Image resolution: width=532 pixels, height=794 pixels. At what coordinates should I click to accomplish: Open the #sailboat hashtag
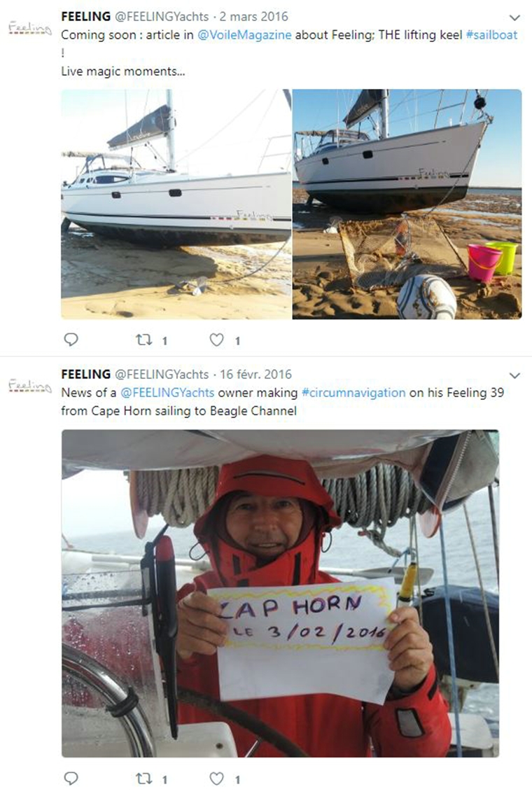click(491, 34)
